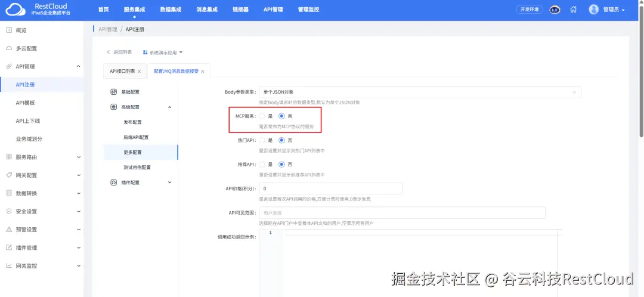Click the 预警设置 warning triangle icon
Image resolution: width=644 pixels, height=297 pixels.
point(9,229)
